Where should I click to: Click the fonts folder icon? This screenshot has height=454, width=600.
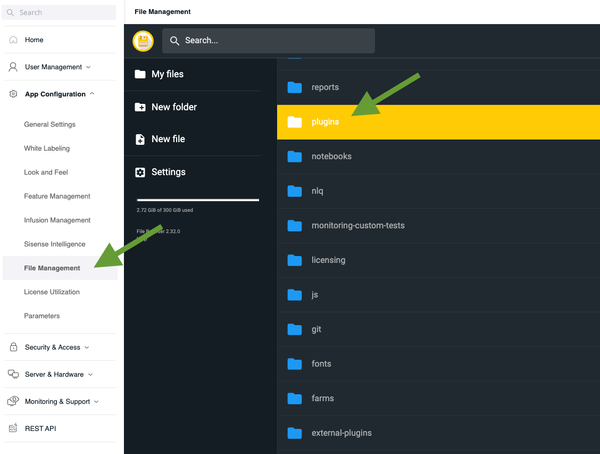tap(295, 364)
